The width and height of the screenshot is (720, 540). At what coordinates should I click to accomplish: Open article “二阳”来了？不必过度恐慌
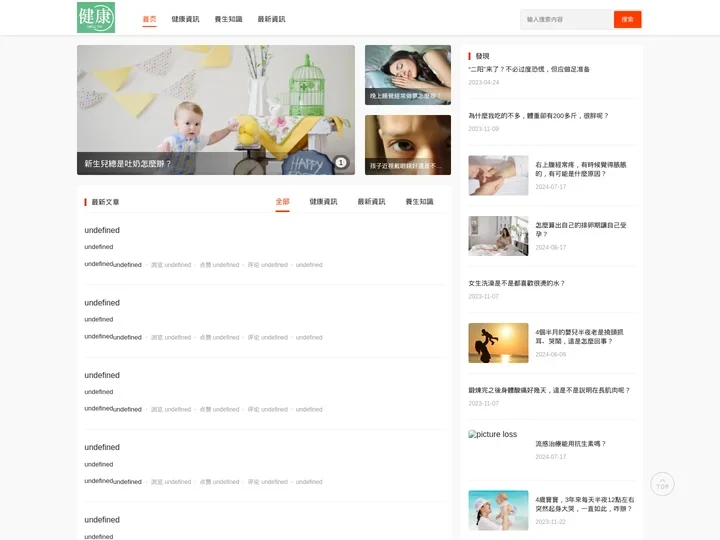pos(529,69)
